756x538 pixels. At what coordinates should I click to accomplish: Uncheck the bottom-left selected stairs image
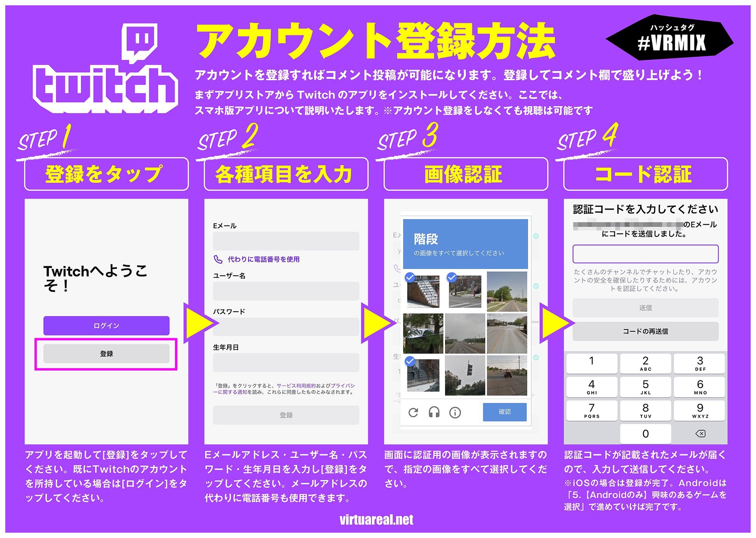pyautogui.click(x=423, y=375)
